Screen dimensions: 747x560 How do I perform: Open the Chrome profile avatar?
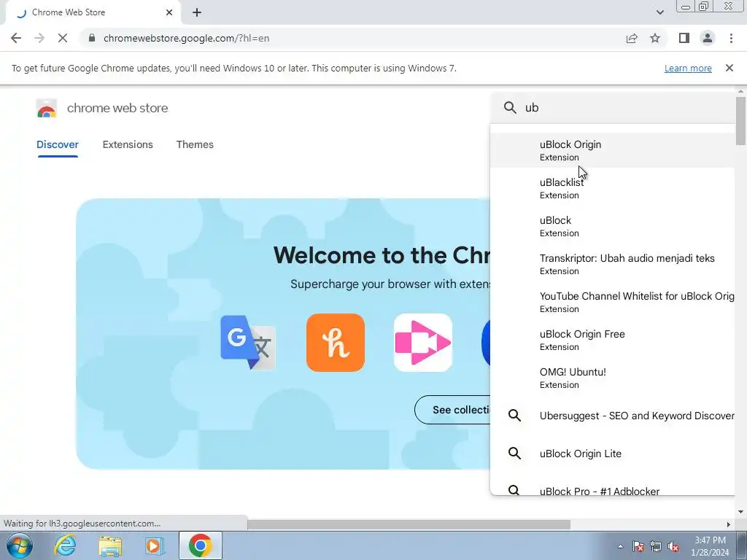[x=708, y=38]
